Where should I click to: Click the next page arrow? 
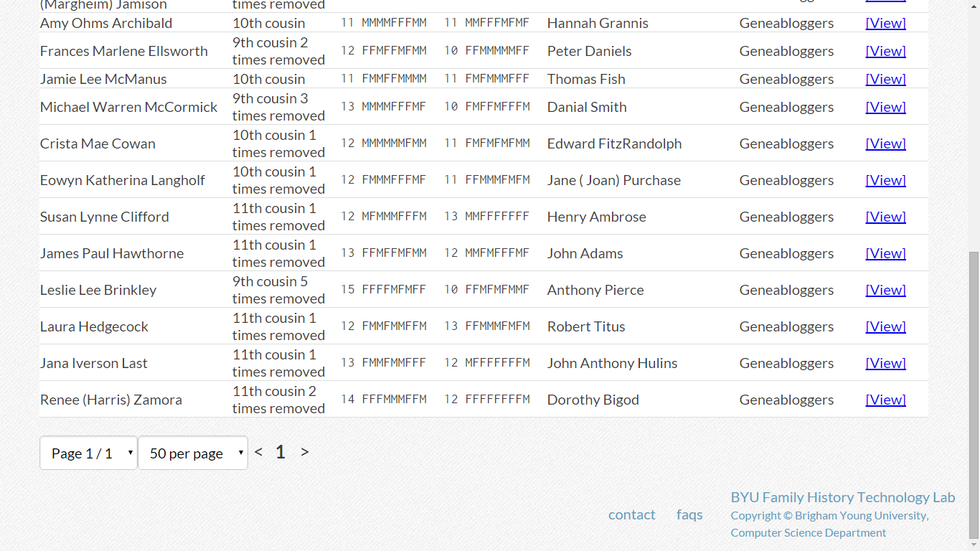(304, 452)
